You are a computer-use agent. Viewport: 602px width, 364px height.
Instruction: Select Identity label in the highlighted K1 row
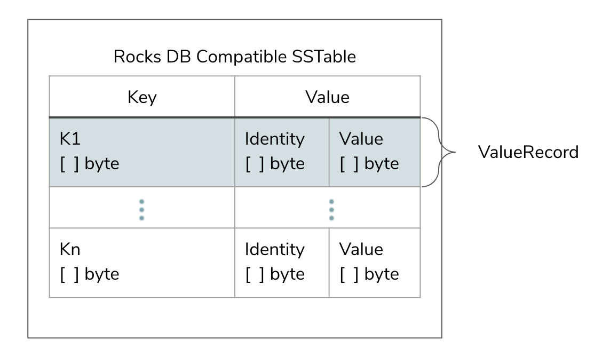[x=274, y=139]
